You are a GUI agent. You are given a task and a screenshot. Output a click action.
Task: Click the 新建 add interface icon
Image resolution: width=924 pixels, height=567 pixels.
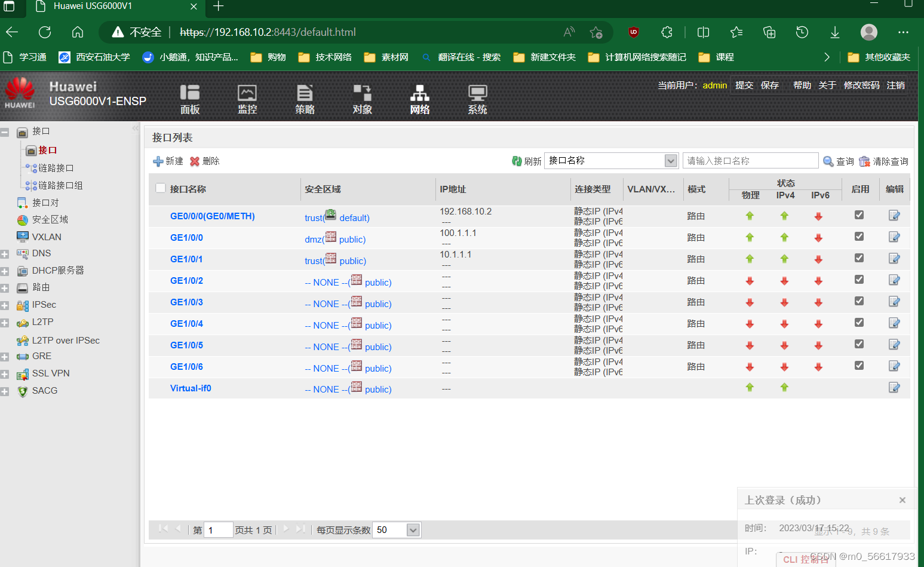pos(158,161)
